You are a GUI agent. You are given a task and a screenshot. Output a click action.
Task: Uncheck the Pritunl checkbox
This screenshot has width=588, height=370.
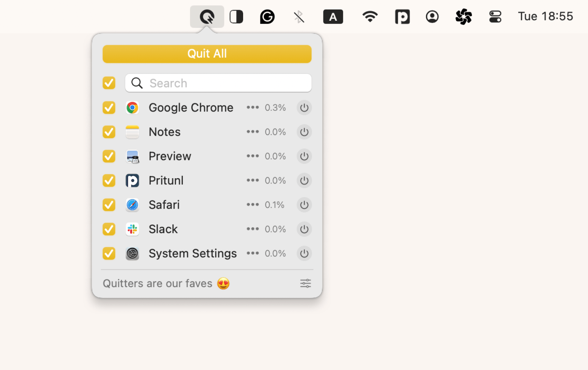tap(109, 180)
